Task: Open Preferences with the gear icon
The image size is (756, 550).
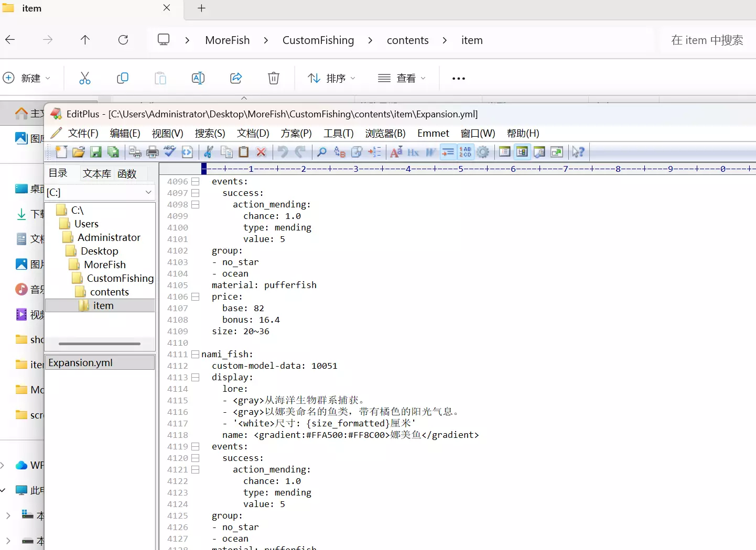Action: (x=483, y=152)
